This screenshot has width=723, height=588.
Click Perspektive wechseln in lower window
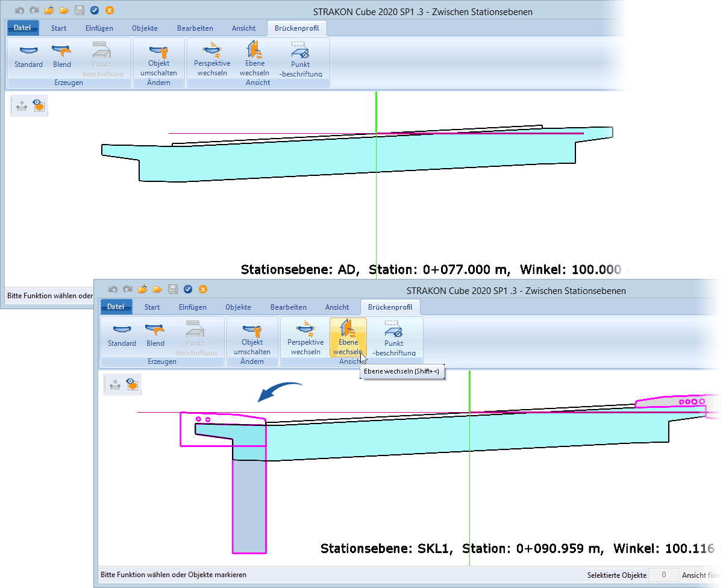point(305,338)
